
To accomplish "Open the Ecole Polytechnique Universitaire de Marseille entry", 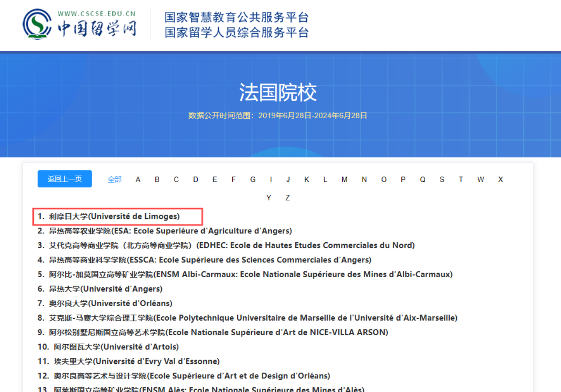I will point(253,318).
